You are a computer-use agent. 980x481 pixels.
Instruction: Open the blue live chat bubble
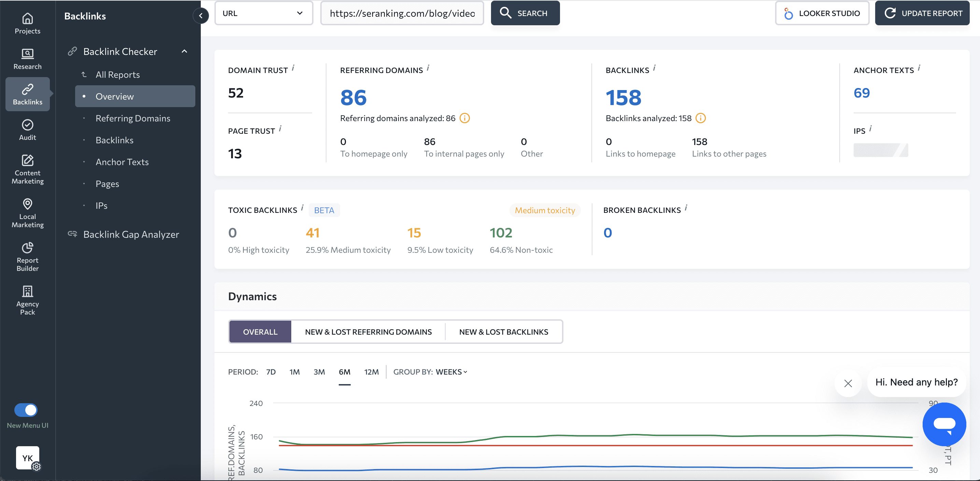click(x=944, y=424)
